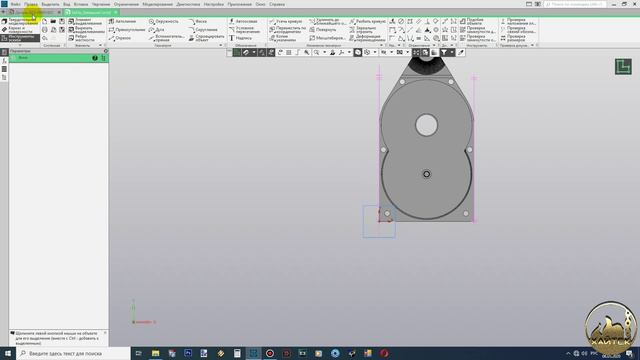Switch to Твердотельное моделирование toolset
640x360 pixels.
click(x=20, y=21)
